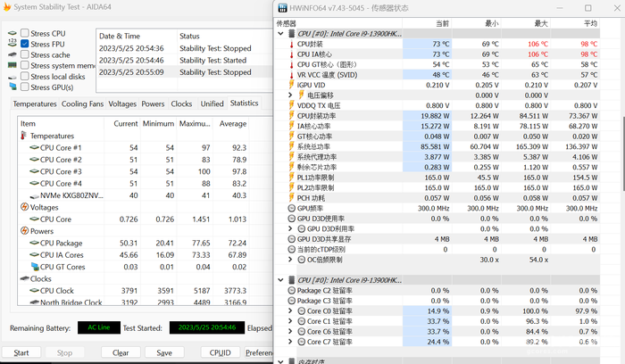Viewport: 625px width, 364px height.
Task: Expand the 电压偏移 tree item
Action: (x=291, y=95)
